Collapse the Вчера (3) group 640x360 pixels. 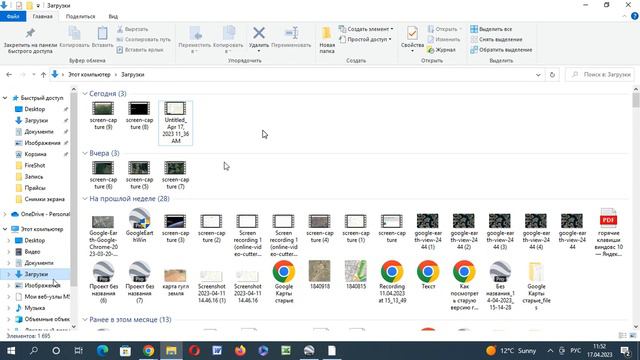coord(85,153)
